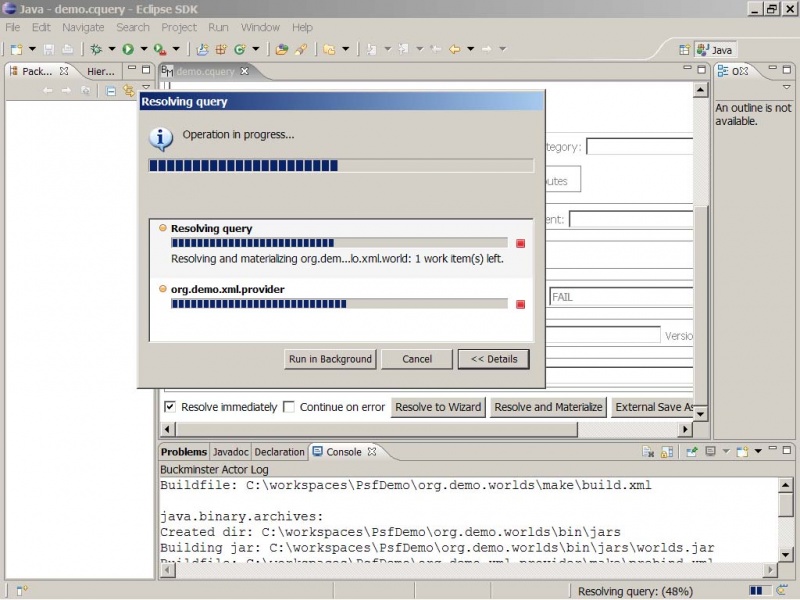Click the org.demo.xml.provider job progress bar

pyautogui.click(x=339, y=304)
